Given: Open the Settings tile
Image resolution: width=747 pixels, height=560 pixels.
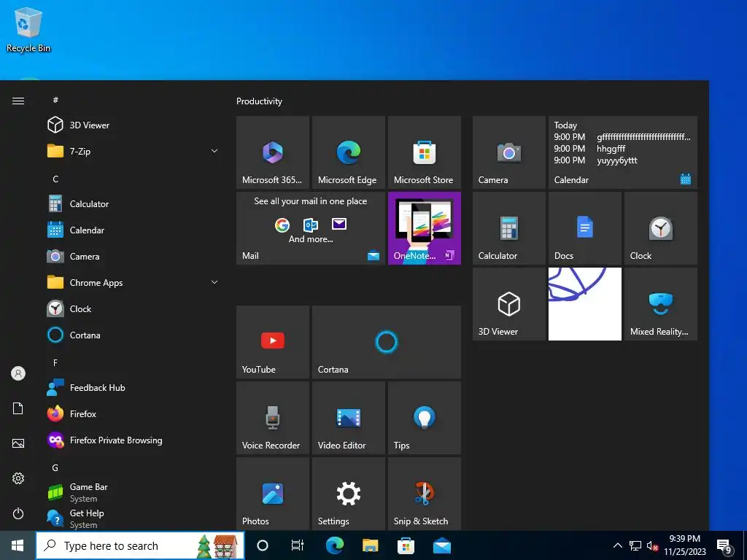Looking at the screenshot, I should [x=348, y=494].
